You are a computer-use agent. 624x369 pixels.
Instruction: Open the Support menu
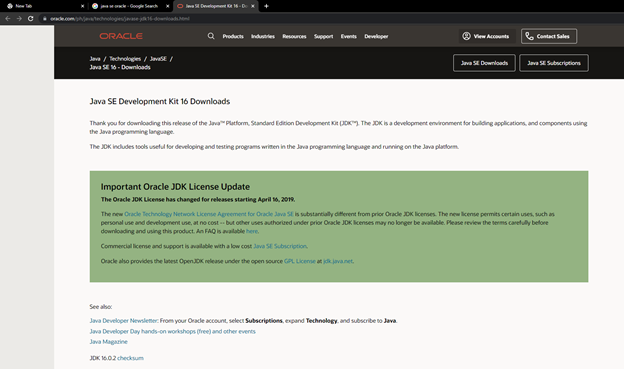[x=324, y=36]
